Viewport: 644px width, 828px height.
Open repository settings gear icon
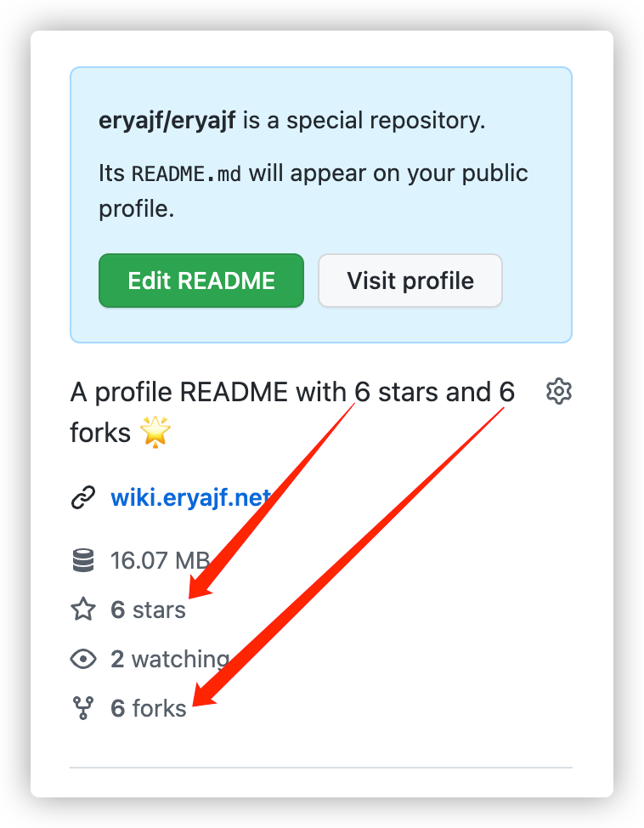[558, 391]
